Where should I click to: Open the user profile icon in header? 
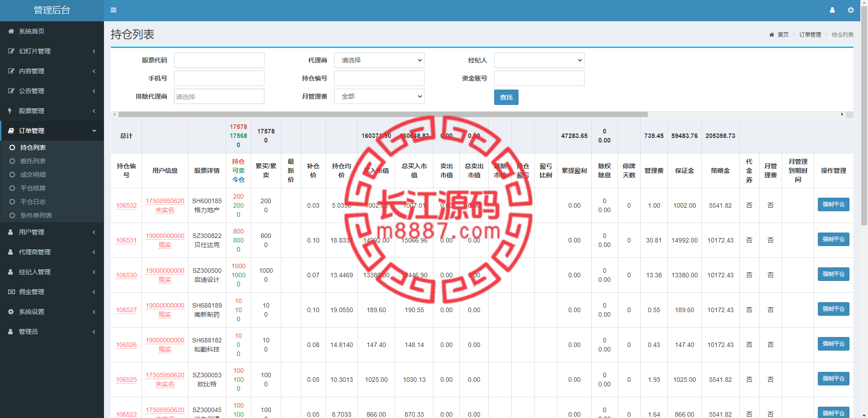click(832, 10)
